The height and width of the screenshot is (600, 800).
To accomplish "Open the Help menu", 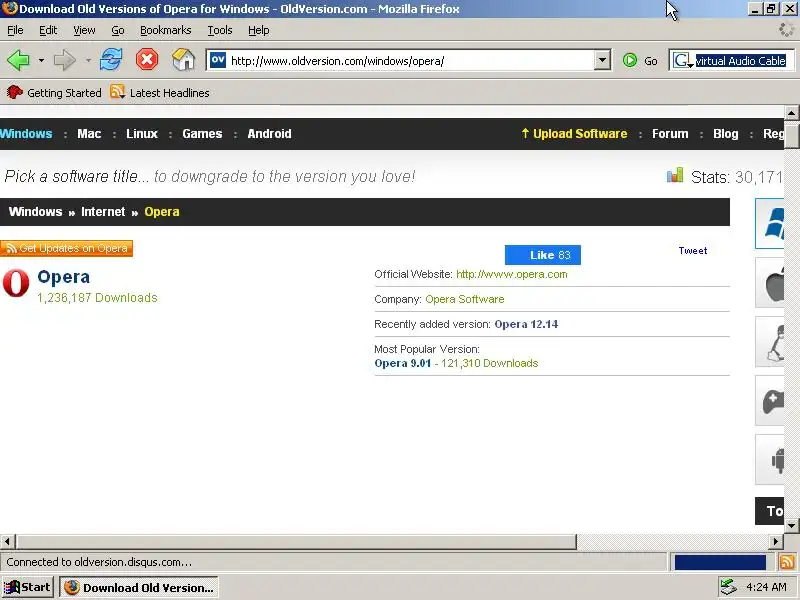I will pyautogui.click(x=259, y=30).
